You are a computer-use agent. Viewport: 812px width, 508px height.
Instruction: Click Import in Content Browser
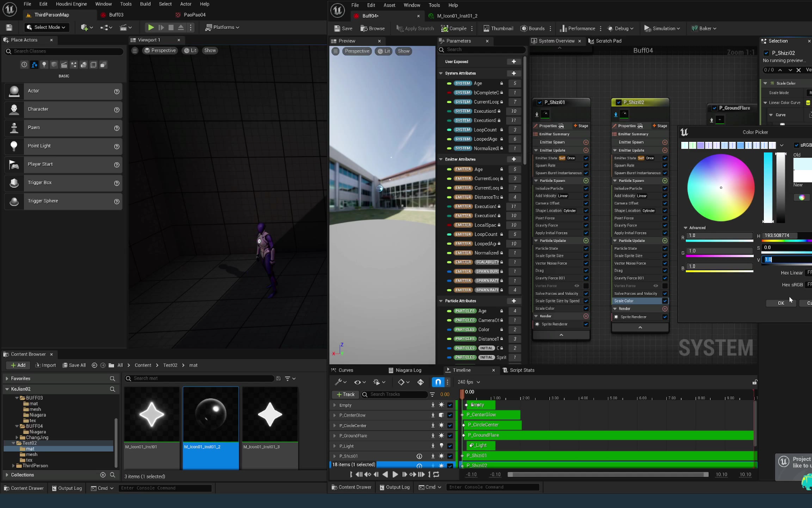[46, 365]
